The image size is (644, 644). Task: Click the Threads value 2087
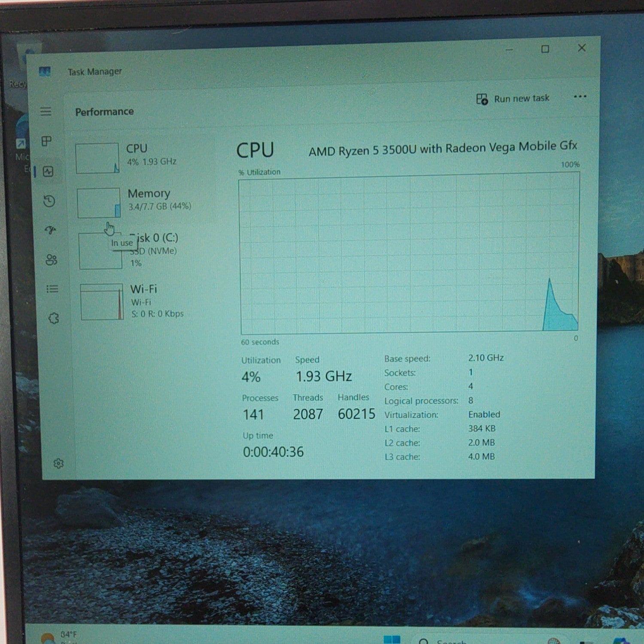[x=308, y=414]
